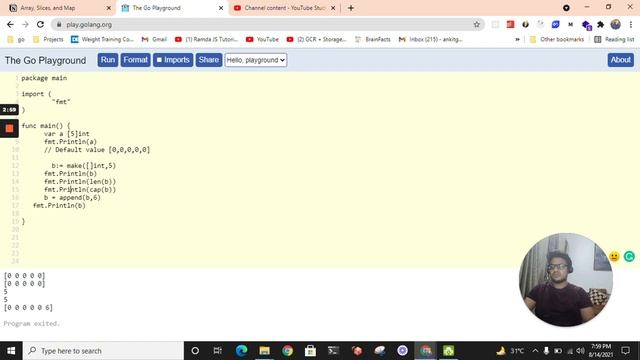Select The Go Playground tab
The height and width of the screenshot is (360, 640).
[x=172, y=8]
